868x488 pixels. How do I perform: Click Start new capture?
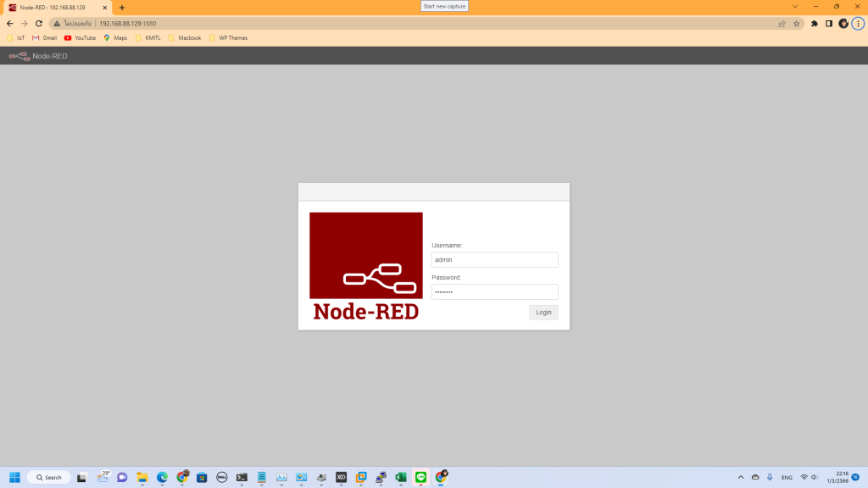pyautogui.click(x=444, y=5)
